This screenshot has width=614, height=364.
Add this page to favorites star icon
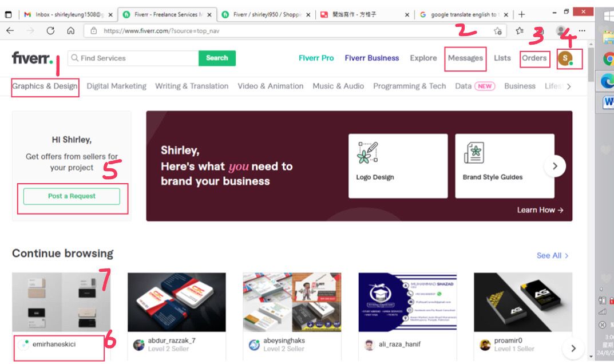498,30
